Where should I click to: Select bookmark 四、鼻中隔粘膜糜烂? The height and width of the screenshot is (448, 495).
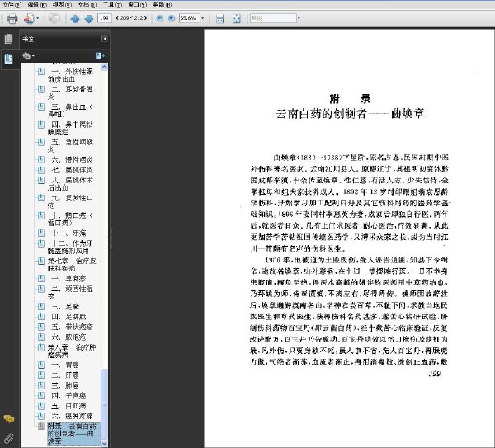click(x=70, y=128)
